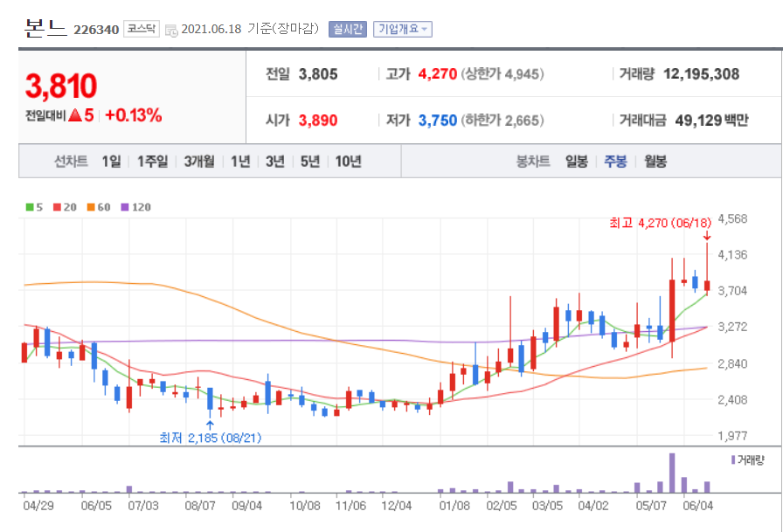Click the 실시간 button
The image size is (783, 532).
(x=348, y=30)
